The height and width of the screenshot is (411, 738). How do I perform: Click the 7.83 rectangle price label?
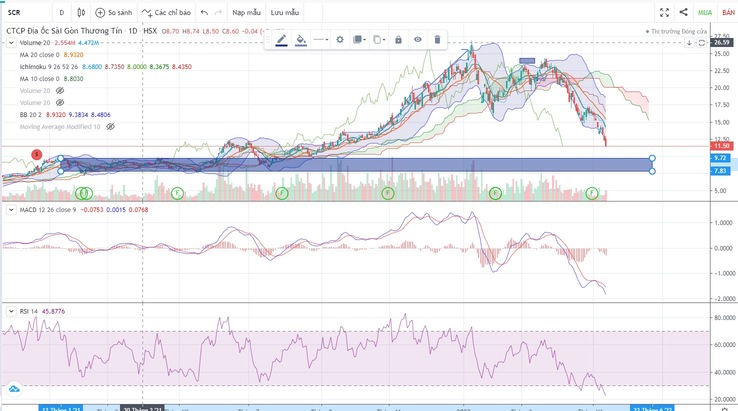pos(720,171)
